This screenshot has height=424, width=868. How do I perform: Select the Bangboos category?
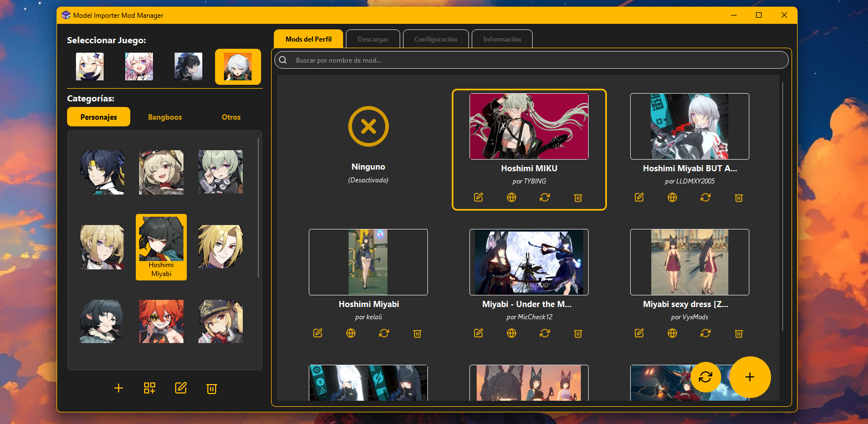(165, 117)
